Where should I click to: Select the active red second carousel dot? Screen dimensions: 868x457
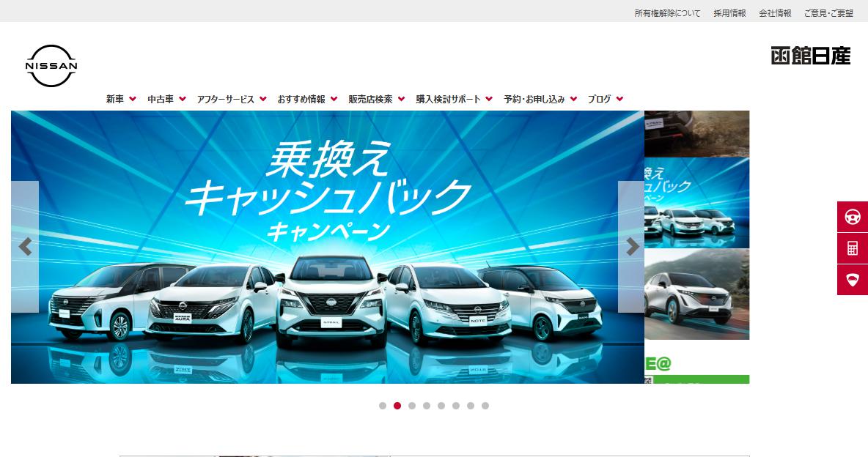pyautogui.click(x=397, y=406)
